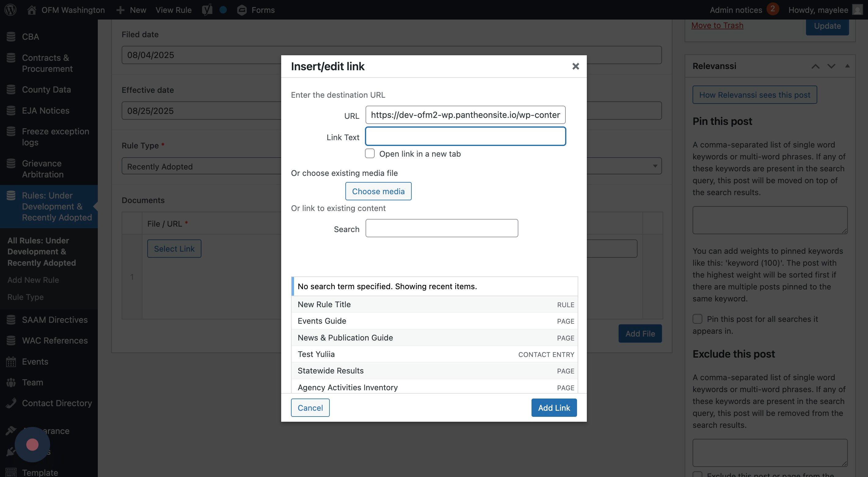This screenshot has height=477, width=868.
Task: Open the Yoast SEO icon in admin bar
Action: tap(207, 10)
